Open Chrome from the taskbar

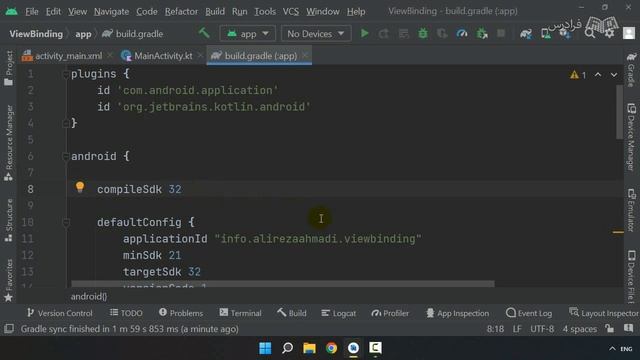click(331, 348)
